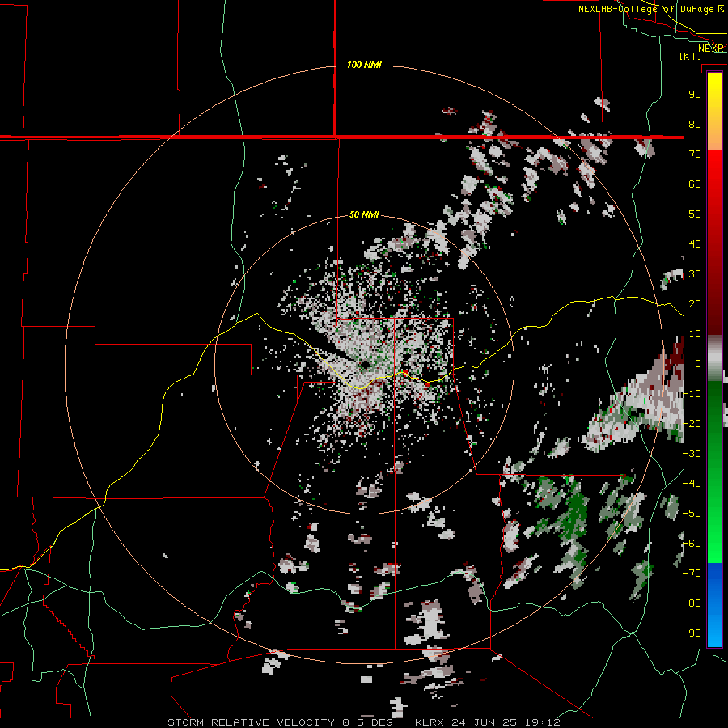Click the 0 value on velocity scale

(x=698, y=363)
